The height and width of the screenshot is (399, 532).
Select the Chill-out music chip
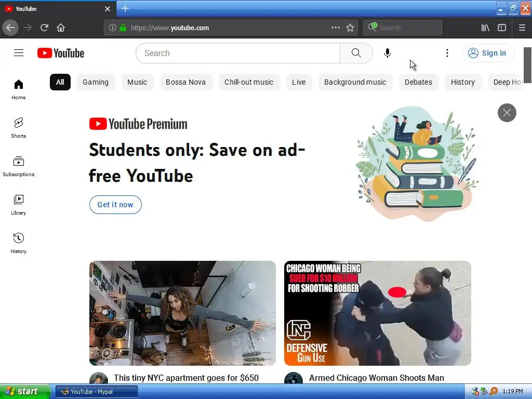pyautogui.click(x=249, y=82)
